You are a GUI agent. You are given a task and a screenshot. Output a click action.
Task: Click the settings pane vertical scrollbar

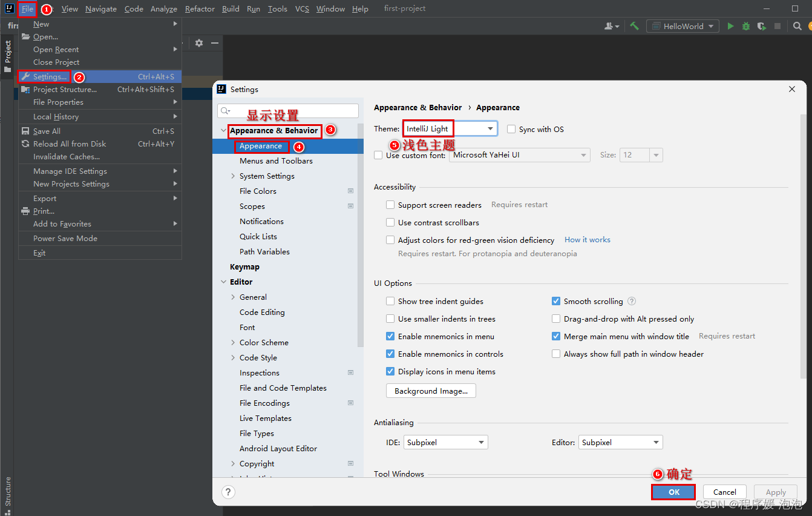(x=804, y=245)
